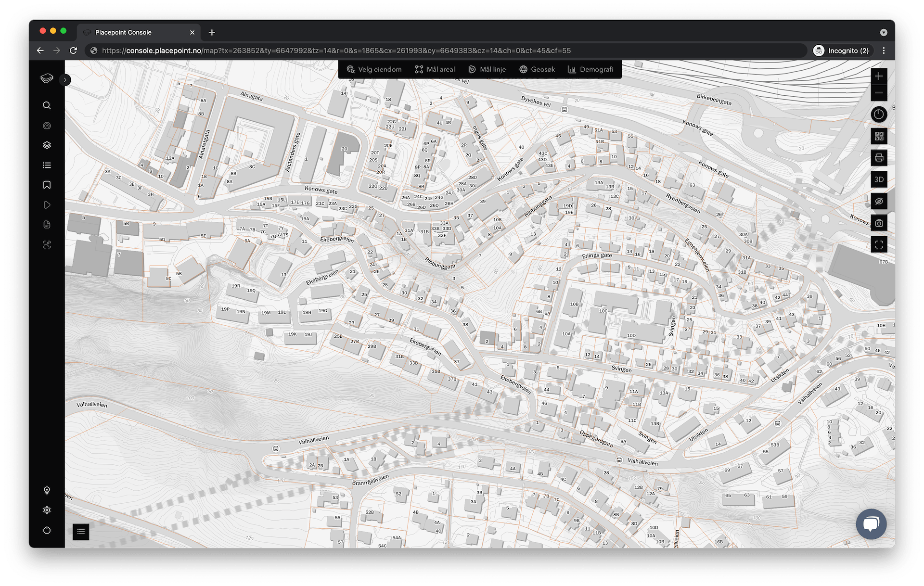Open the bookmarks icon in sidebar

pos(47,185)
